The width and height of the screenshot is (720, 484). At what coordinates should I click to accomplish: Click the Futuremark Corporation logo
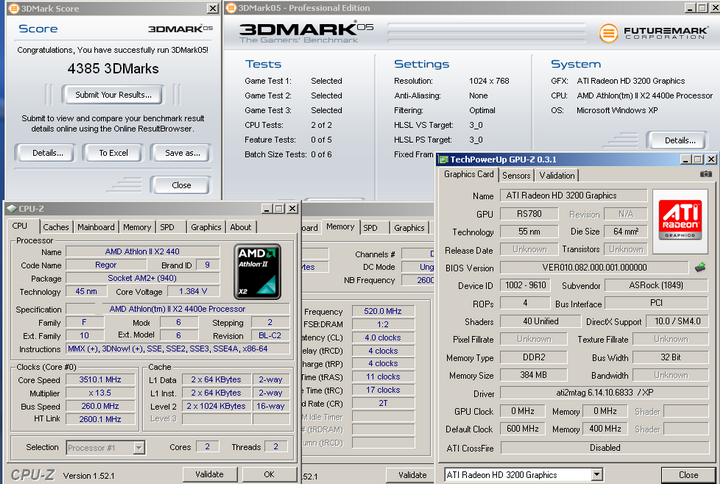[653, 33]
